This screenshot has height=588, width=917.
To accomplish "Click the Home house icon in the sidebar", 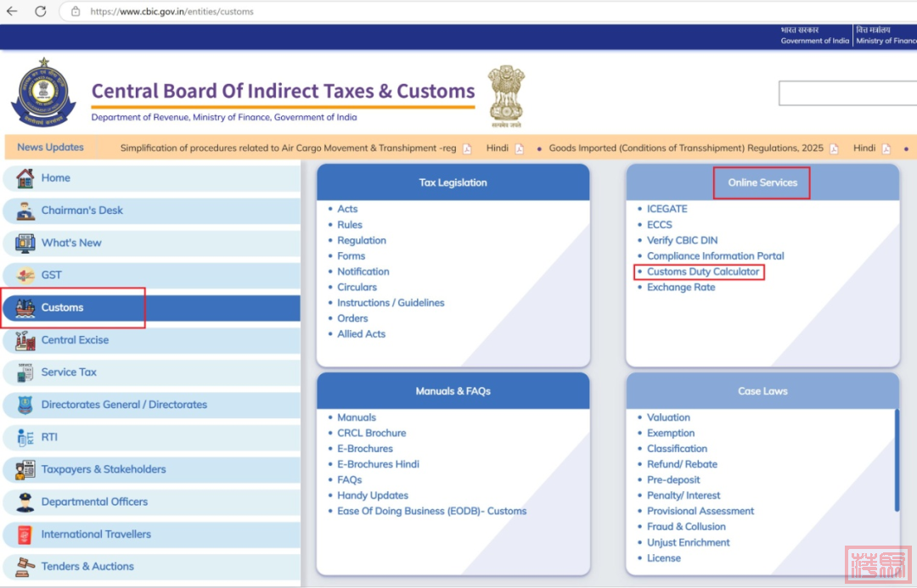I will pos(25,177).
